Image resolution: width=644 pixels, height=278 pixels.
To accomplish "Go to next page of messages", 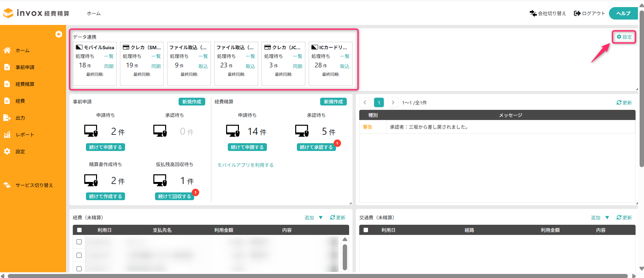I will tap(393, 102).
